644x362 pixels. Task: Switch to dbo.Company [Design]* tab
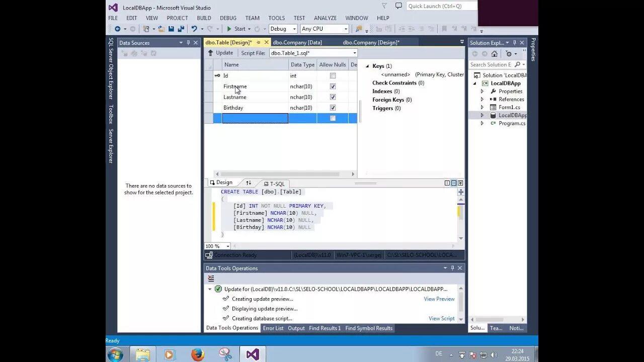tap(371, 43)
